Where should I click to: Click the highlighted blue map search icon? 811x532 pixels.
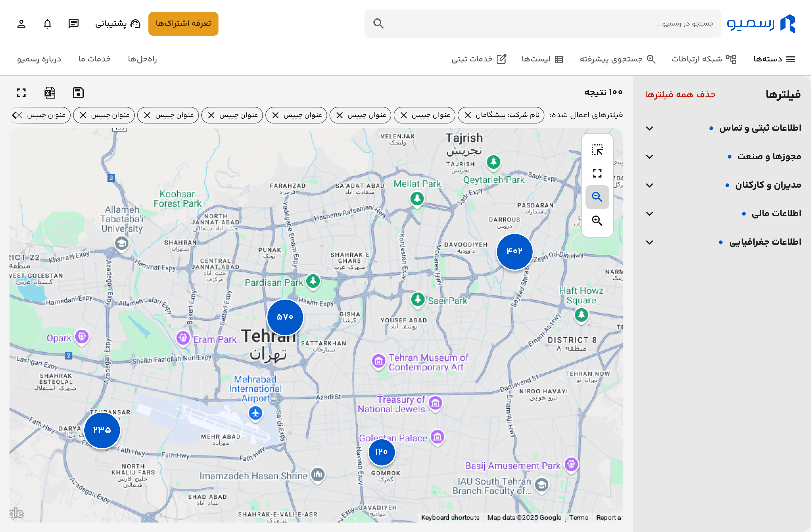(x=597, y=197)
